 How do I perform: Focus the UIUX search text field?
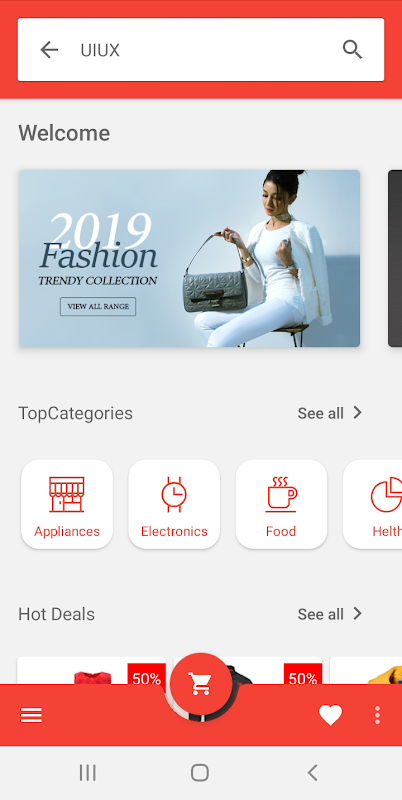(x=201, y=50)
